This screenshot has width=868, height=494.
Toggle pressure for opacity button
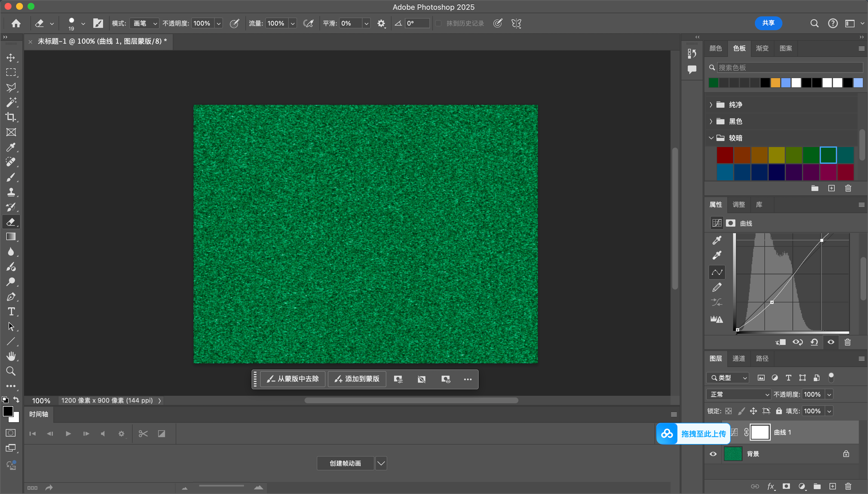click(x=234, y=23)
